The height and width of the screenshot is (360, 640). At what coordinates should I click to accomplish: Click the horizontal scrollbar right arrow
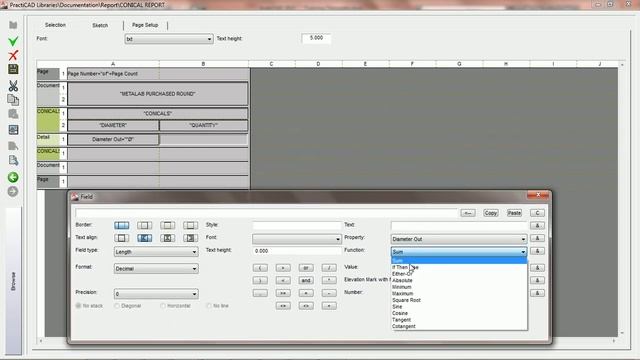point(613,341)
